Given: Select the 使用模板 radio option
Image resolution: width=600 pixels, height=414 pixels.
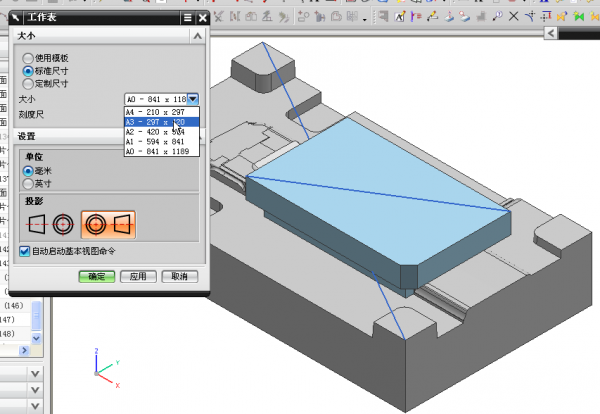Looking at the screenshot, I should [28, 58].
